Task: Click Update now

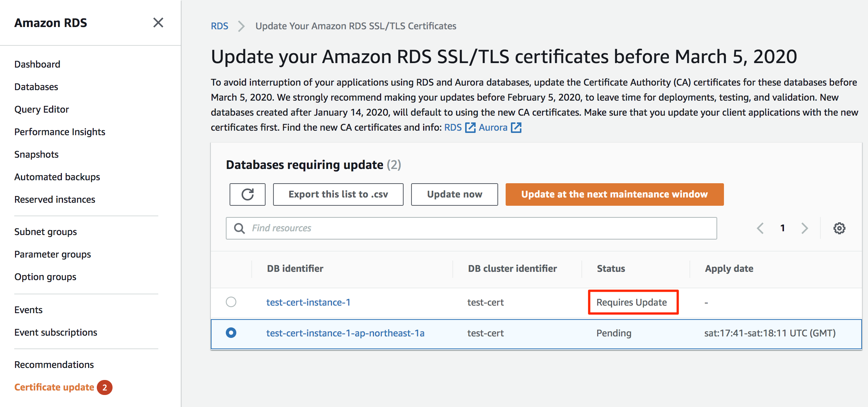Action: (x=454, y=194)
